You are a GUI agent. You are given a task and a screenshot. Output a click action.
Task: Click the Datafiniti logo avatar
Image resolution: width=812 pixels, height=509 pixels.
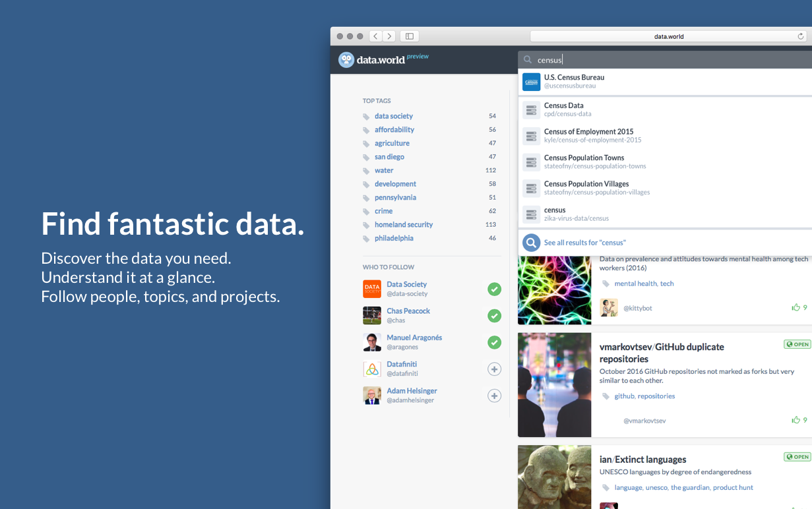tap(372, 369)
